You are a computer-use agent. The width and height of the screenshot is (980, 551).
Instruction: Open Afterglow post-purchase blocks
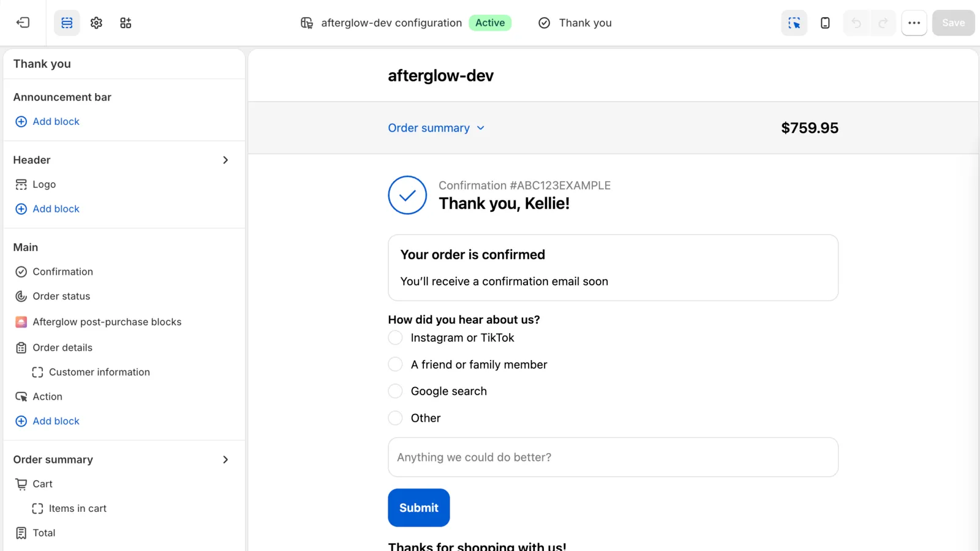98,322
